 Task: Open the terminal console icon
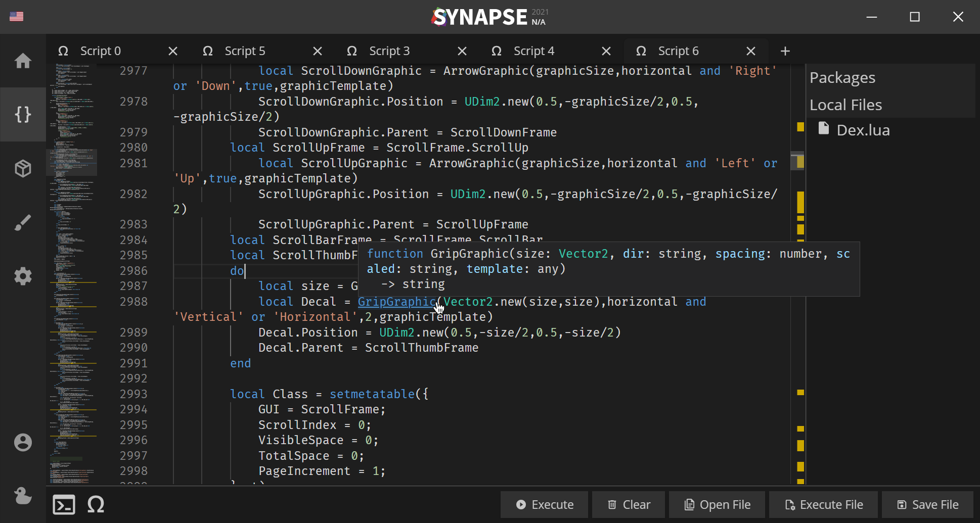coord(64,505)
